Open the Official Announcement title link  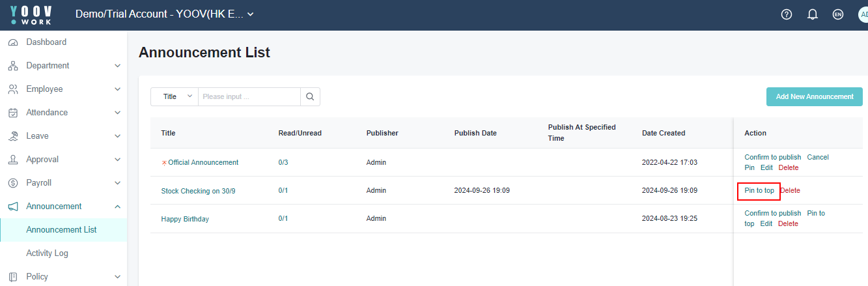(x=203, y=162)
